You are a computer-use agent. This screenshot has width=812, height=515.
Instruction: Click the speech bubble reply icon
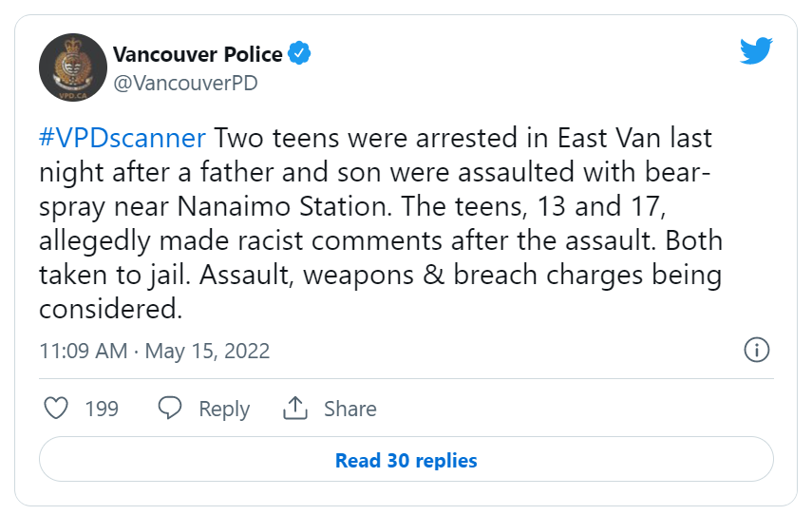tap(170, 408)
